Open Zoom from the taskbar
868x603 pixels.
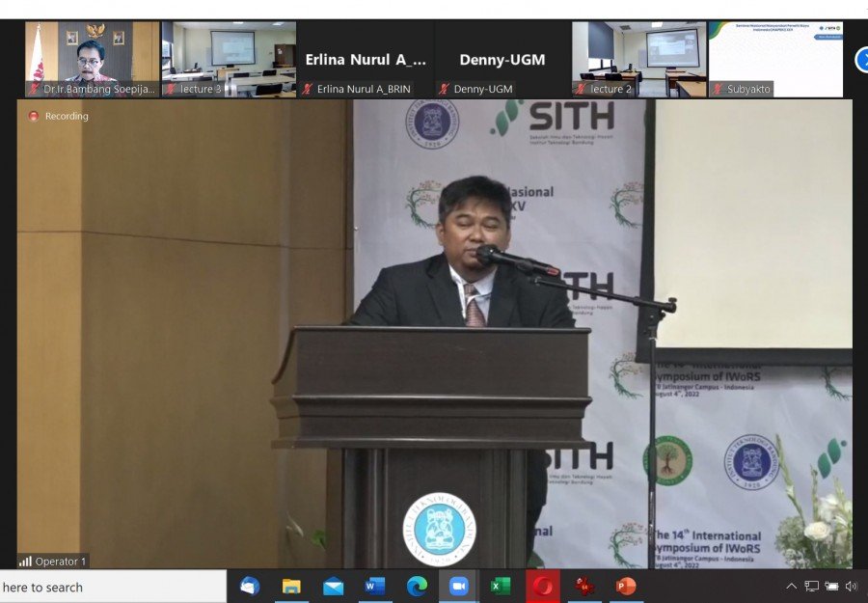point(458,587)
